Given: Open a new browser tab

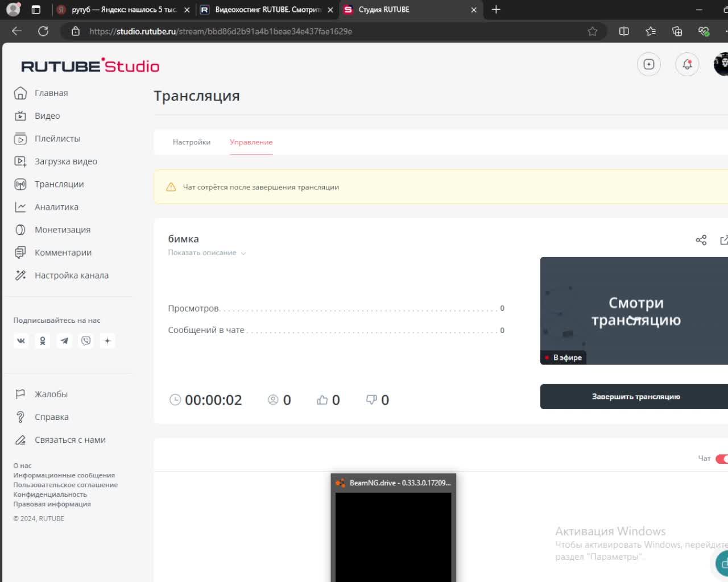Looking at the screenshot, I should click(496, 9).
